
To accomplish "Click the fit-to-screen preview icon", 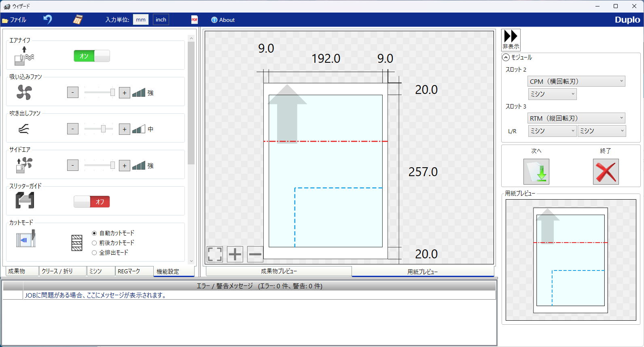I will pyautogui.click(x=215, y=254).
